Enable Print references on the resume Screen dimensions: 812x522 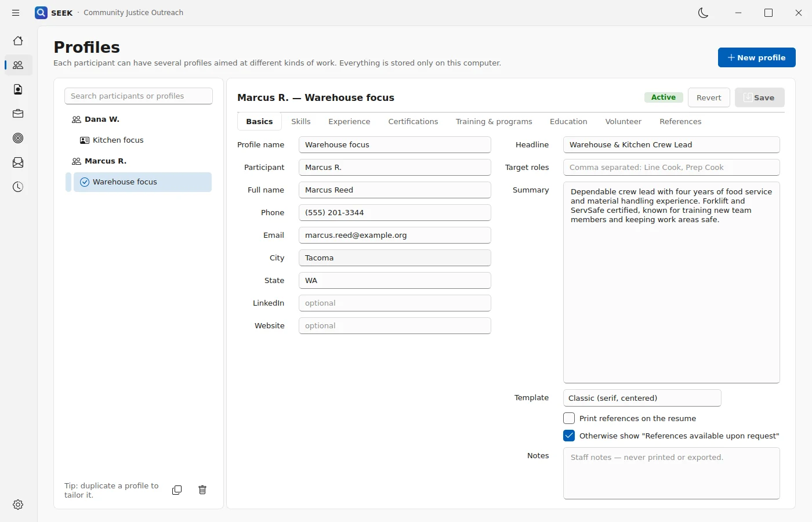[569, 418]
